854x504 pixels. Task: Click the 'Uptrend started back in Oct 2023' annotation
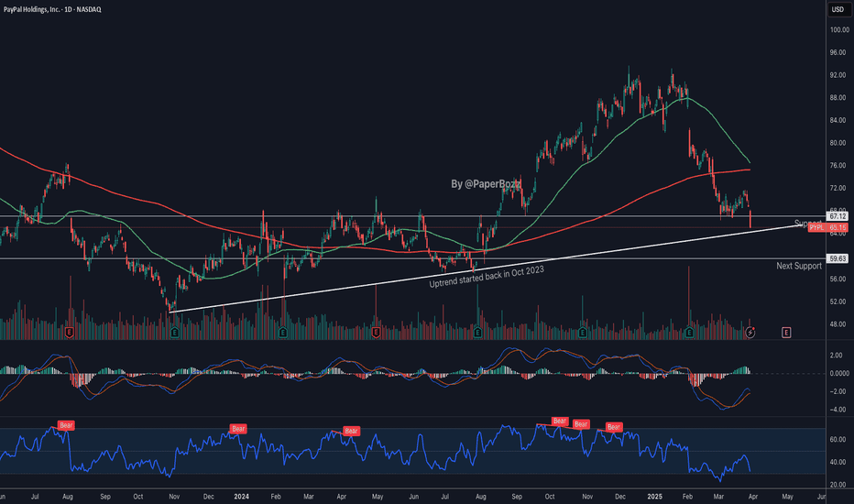[487, 277]
